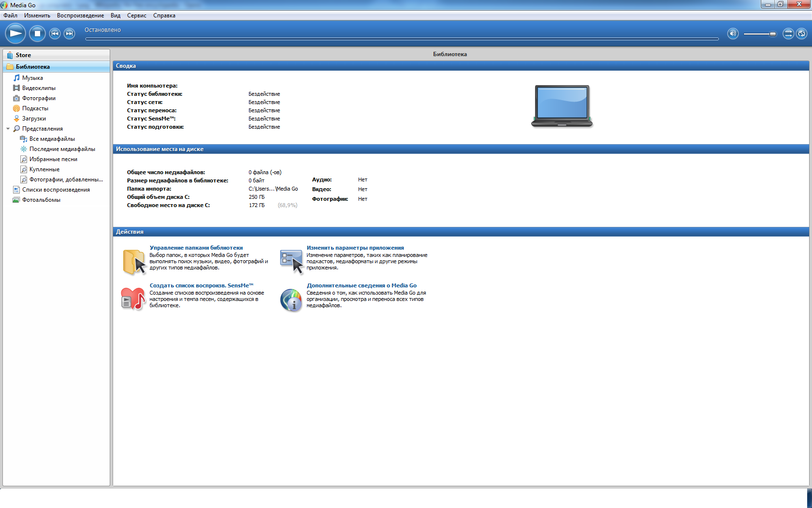Collapse the Представления tree node

pyautogui.click(x=8, y=129)
